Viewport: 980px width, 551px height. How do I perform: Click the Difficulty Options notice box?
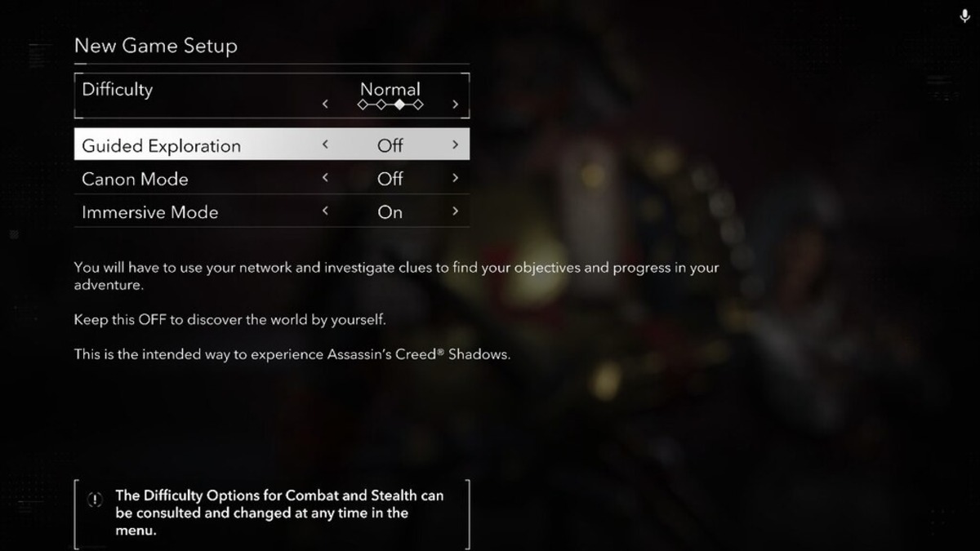(x=272, y=513)
